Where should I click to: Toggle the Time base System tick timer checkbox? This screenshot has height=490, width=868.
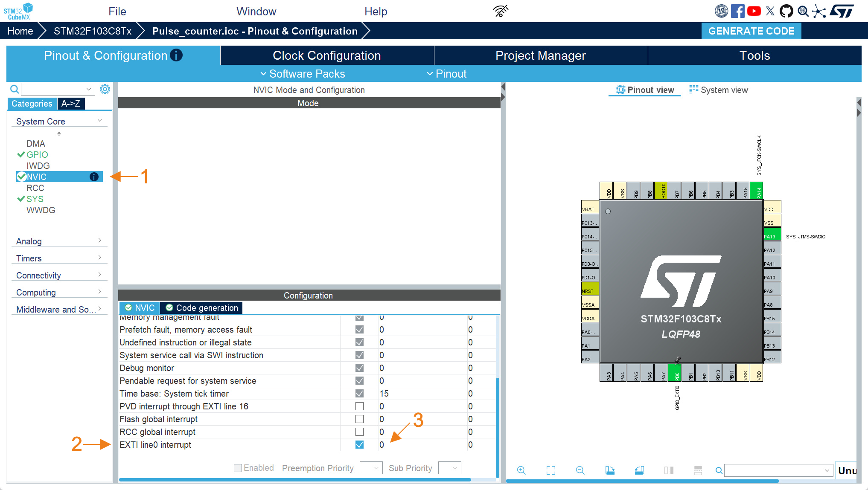360,394
